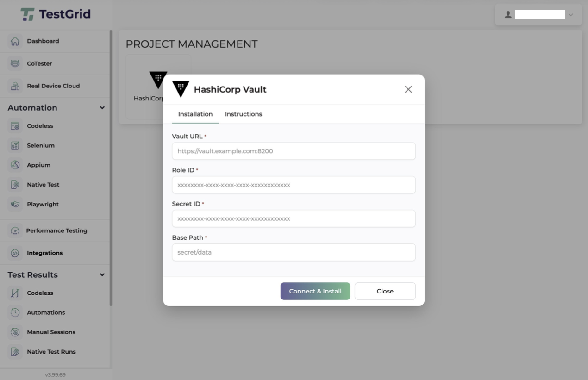The image size is (588, 380).
Task: Select the Installation tab
Action: [x=195, y=114]
